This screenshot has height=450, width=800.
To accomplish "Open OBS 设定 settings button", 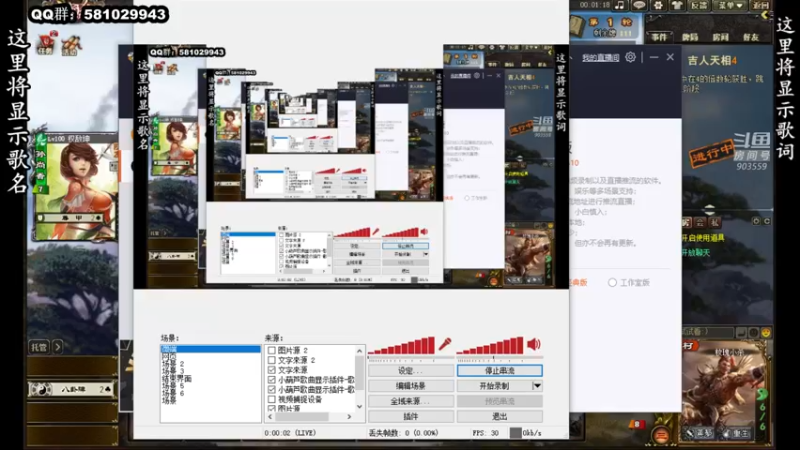I will pyautogui.click(x=411, y=370).
